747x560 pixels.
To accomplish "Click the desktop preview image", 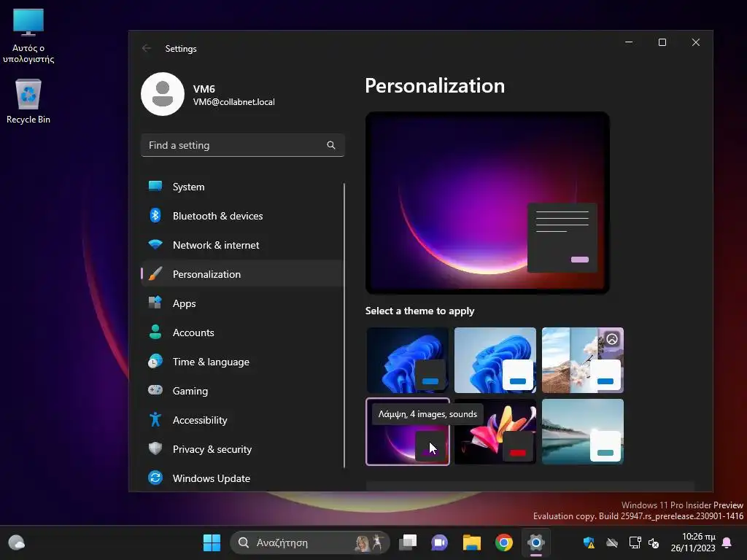I will [487, 203].
